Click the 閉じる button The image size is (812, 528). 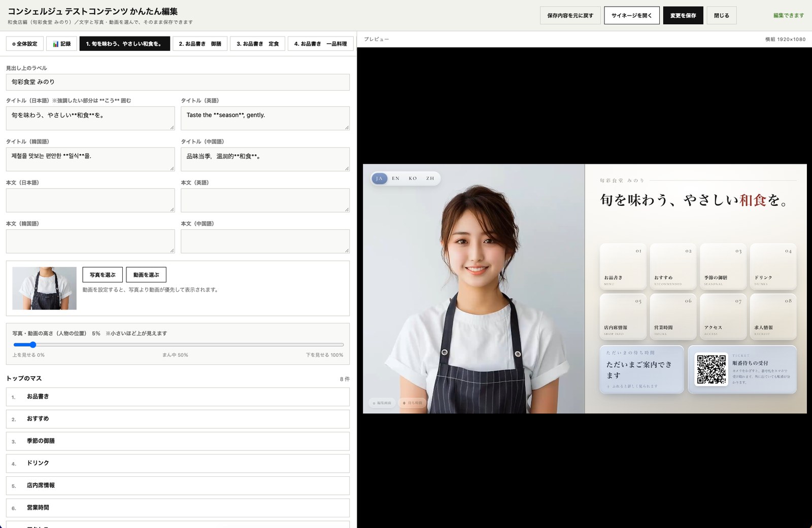(x=722, y=16)
